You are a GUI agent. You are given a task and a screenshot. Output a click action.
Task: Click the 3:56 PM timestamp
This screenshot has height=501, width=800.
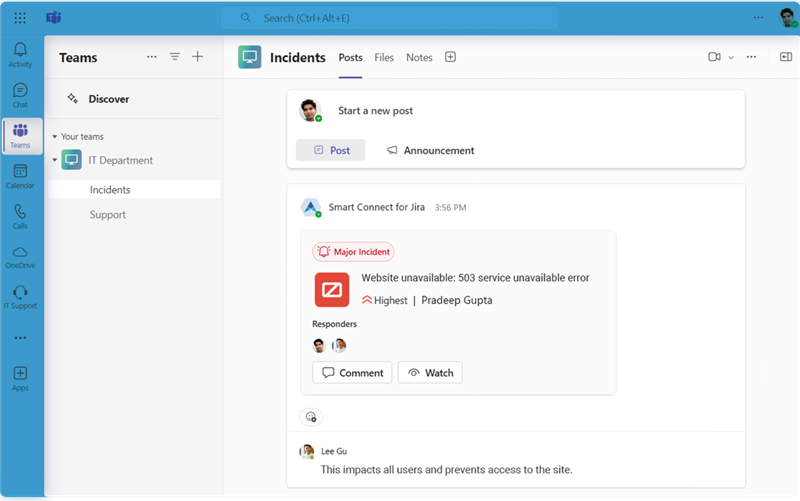[x=451, y=208]
